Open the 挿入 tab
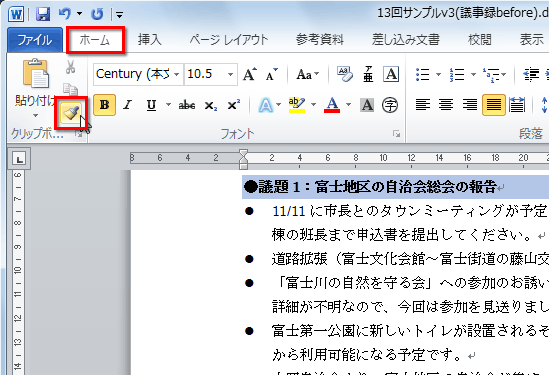 (x=150, y=40)
